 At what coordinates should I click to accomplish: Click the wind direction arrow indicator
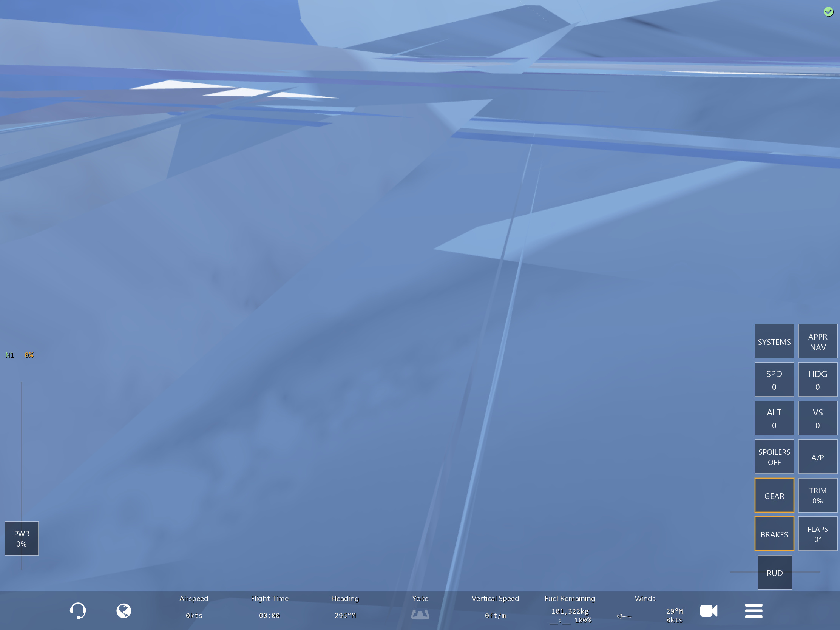[x=624, y=616]
